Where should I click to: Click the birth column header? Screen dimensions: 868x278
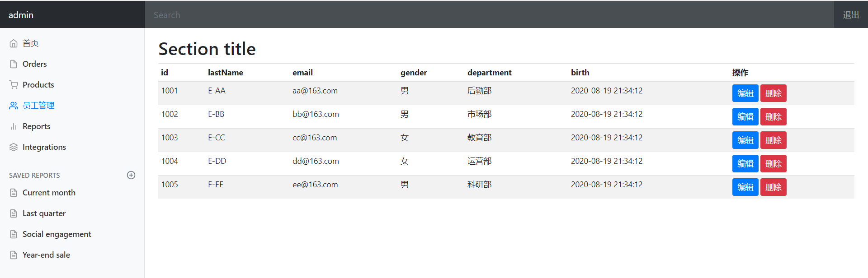pyautogui.click(x=580, y=73)
